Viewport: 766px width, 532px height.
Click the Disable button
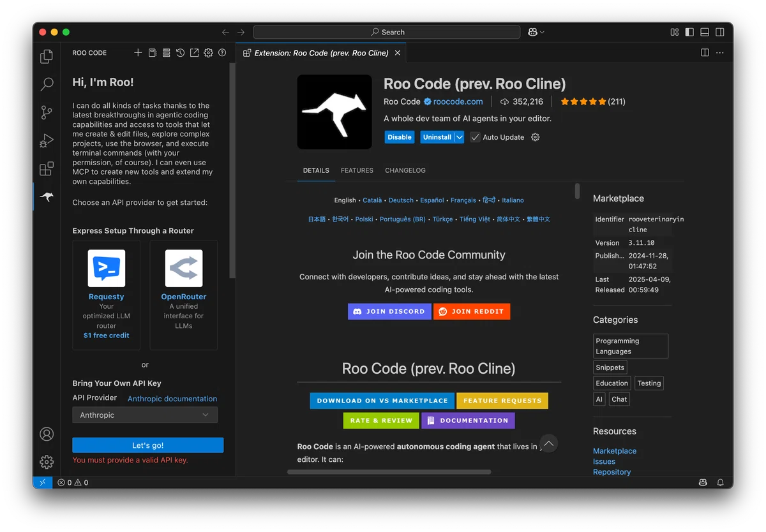[x=400, y=137]
